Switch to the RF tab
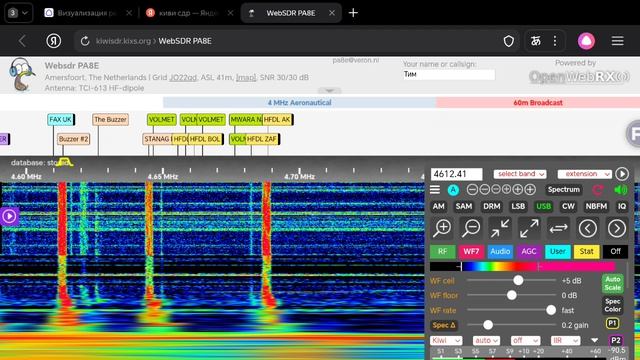Image resolution: width=640 pixels, height=360 pixels. pyautogui.click(x=442, y=252)
